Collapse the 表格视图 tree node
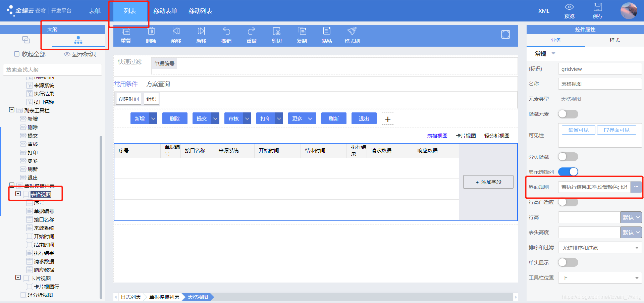This screenshot has width=644, height=303. [18, 194]
